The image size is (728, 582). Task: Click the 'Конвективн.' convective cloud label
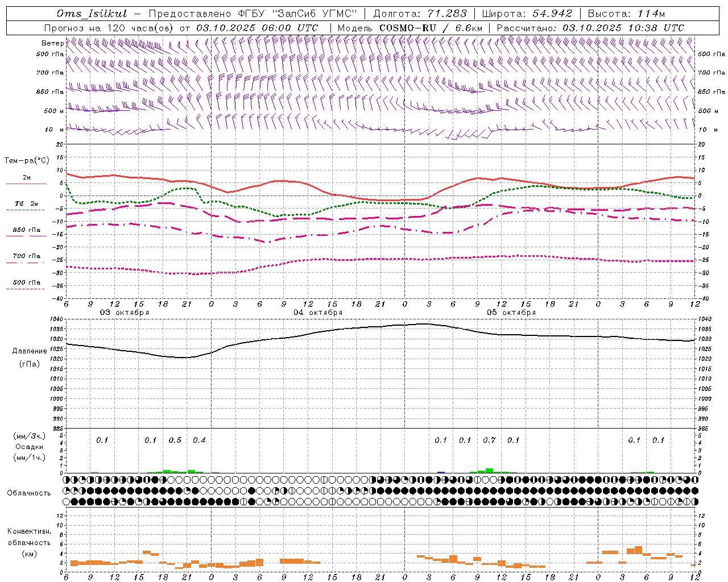pos(29,531)
